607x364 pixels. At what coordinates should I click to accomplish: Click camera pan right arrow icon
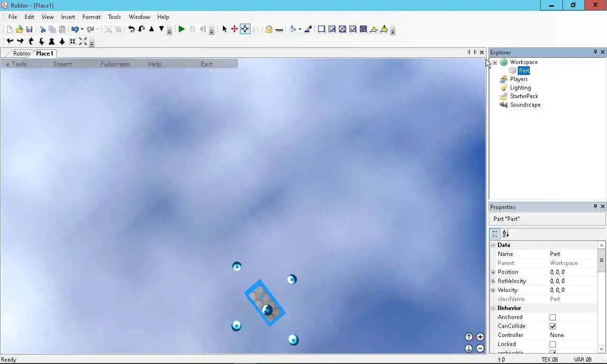click(x=20, y=42)
